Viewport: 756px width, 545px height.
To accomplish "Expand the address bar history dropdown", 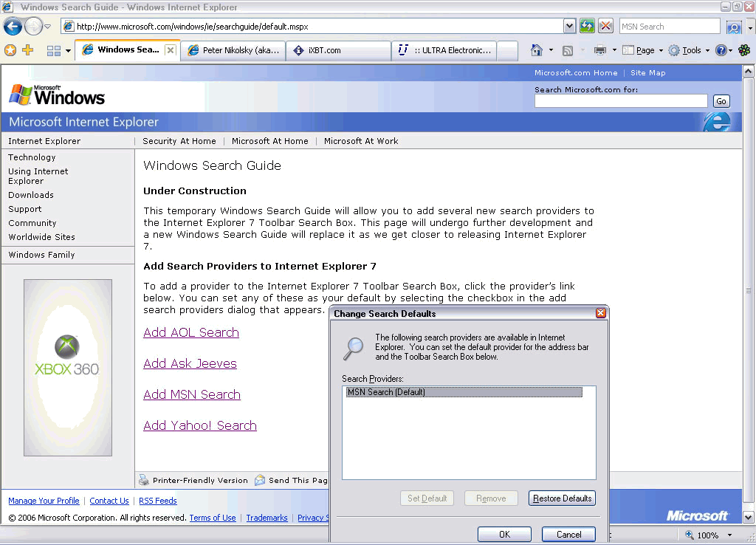I will pyautogui.click(x=569, y=27).
